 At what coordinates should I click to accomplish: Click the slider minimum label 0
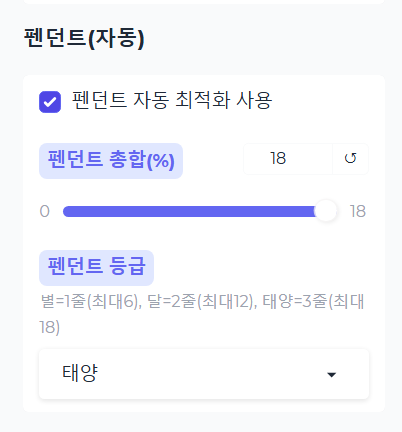[45, 211]
